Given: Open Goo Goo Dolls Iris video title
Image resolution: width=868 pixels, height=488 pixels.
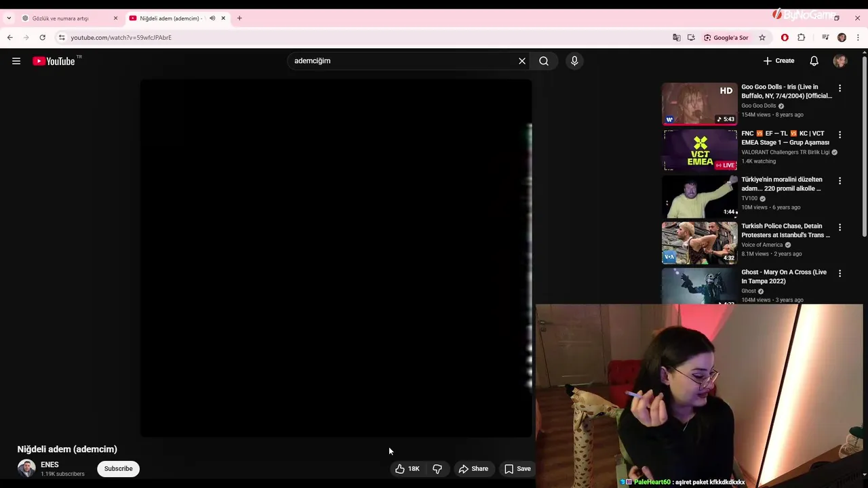Looking at the screenshot, I should point(787,91).
